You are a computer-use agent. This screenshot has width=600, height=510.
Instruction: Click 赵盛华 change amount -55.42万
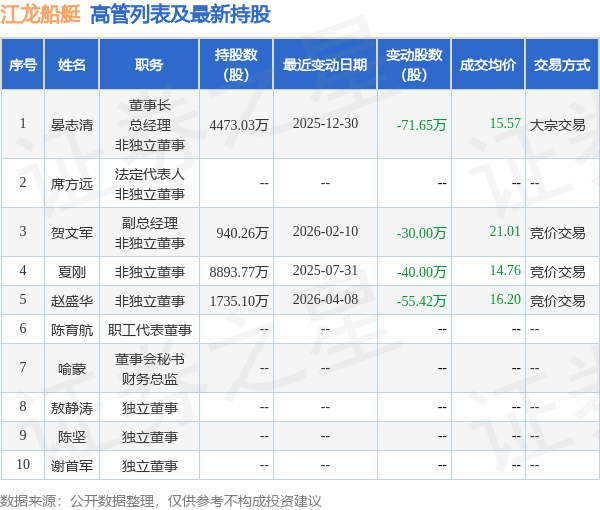point(421,301)
